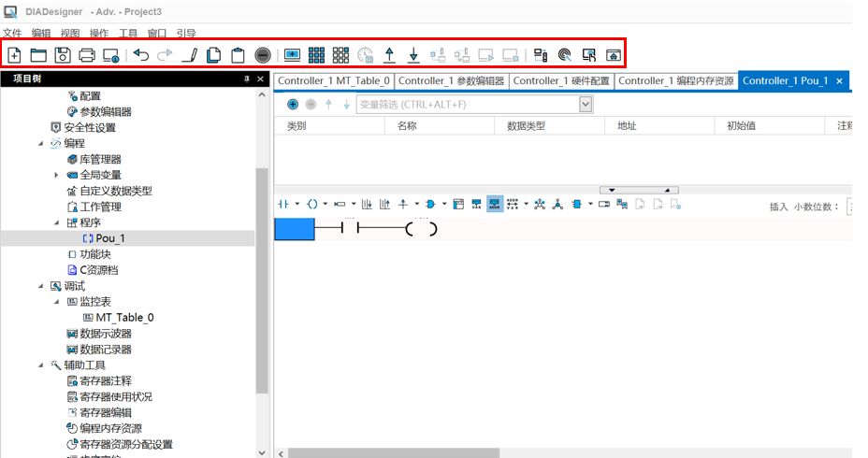Click the blue plus add-variable icon

(x=293, y=104)
